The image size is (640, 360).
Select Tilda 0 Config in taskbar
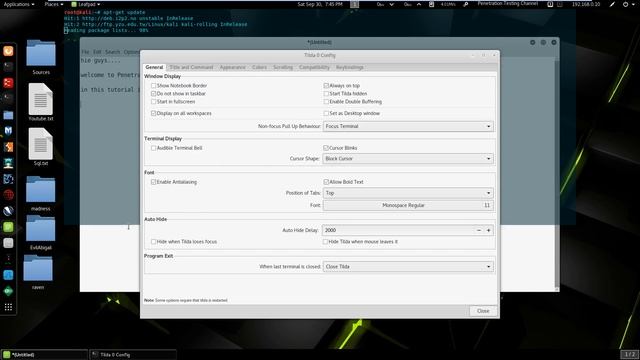click(x=133, y=355)
